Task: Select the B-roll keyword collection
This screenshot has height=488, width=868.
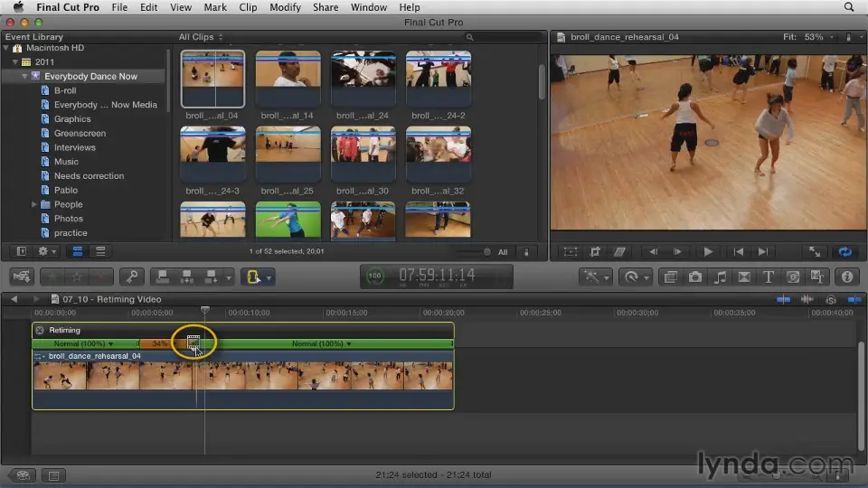Action: pos(65,90)
